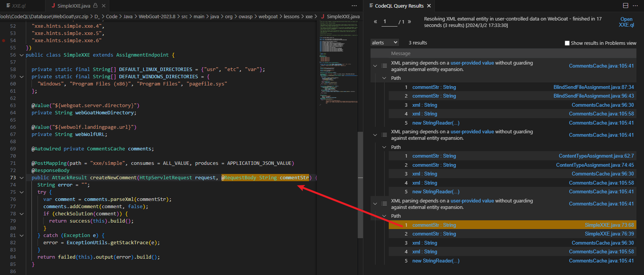Fold the catch block at line 81
Image resolution: width=644 pixels, height=275 pixels.
(x=22, y=235)
